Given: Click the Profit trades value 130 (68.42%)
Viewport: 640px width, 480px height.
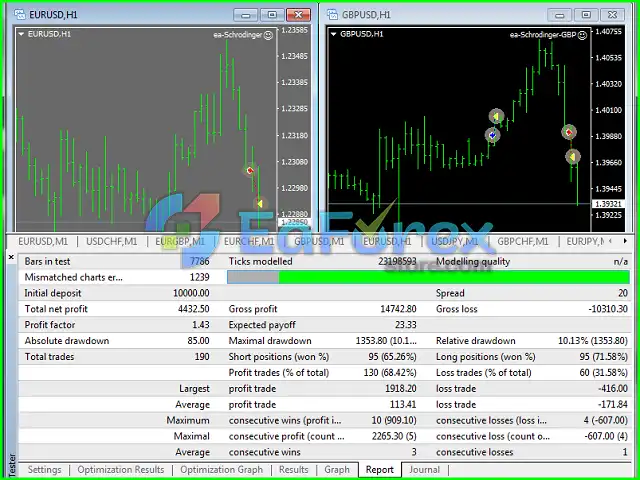Looking at the screenshot, I should coord(390,373).
